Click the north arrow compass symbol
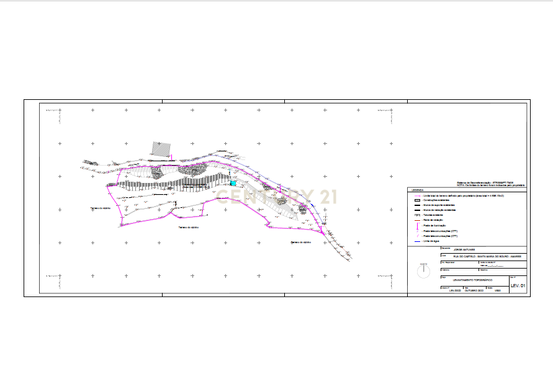This screenshot has height=392, width=553. point(423,272)
